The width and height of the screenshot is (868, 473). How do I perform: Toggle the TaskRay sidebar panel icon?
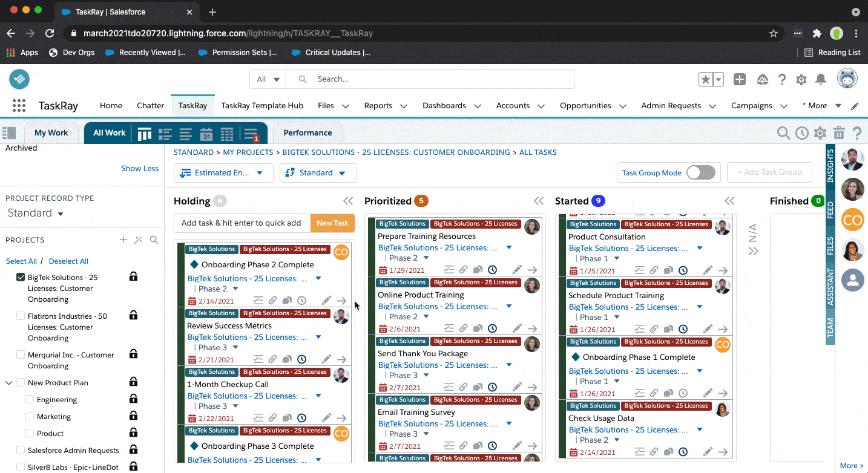coord(9,133)
